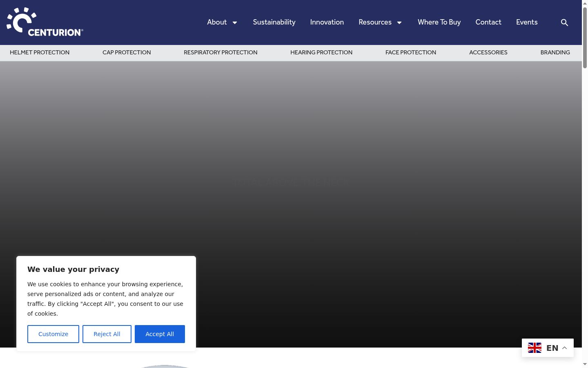The image size is (588, 368).
Task: Open the About menu item
Action: pyautogui.click(x=217, y=22)
